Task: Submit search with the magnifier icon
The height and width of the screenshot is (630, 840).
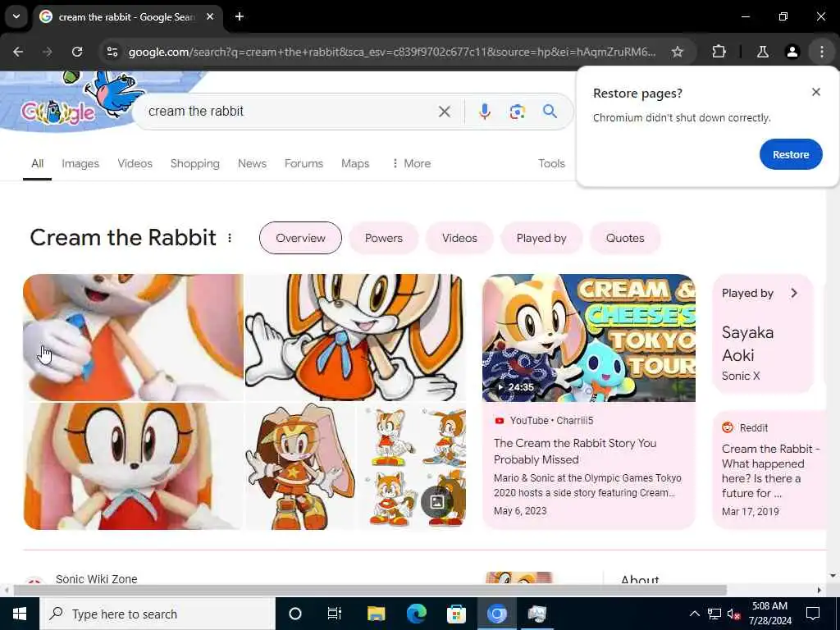Action: point(550,112)
